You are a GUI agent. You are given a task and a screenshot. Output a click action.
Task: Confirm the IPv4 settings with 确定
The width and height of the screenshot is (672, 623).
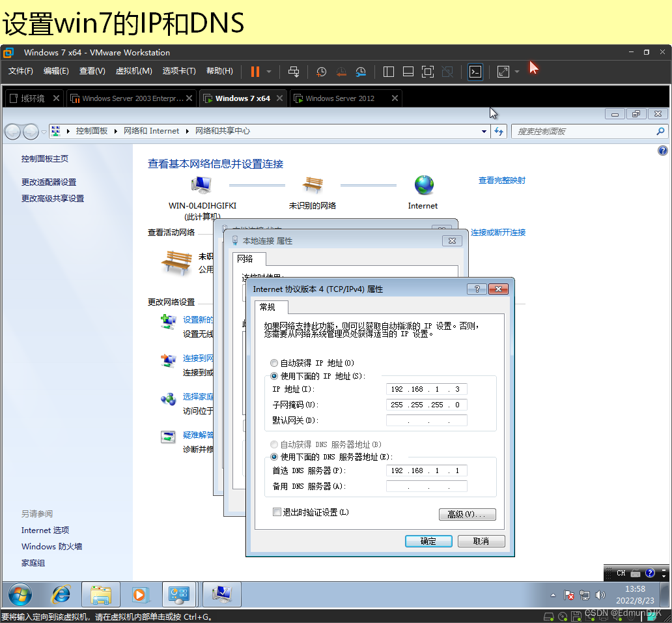coord(428,541)
